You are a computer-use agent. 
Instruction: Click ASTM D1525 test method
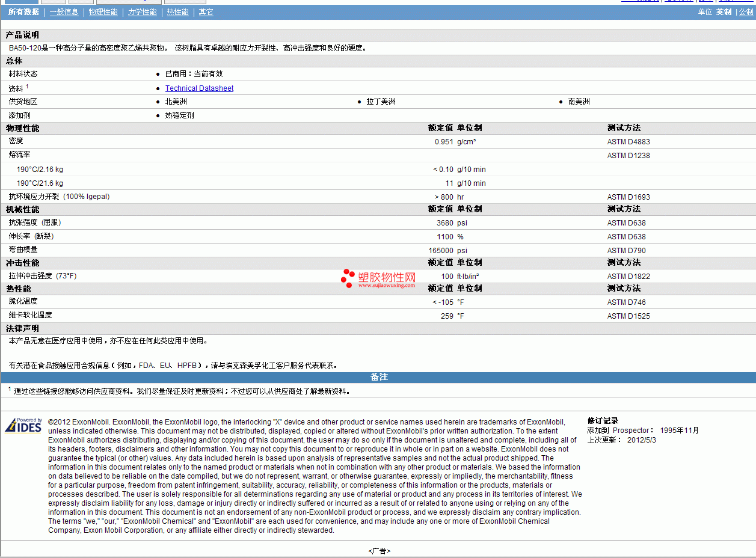[628, 316]
